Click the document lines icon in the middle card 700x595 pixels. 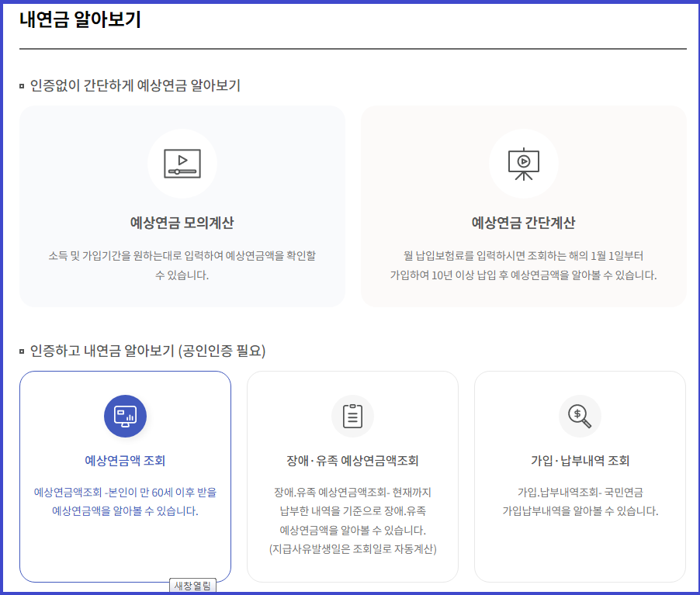pos(352,416)
